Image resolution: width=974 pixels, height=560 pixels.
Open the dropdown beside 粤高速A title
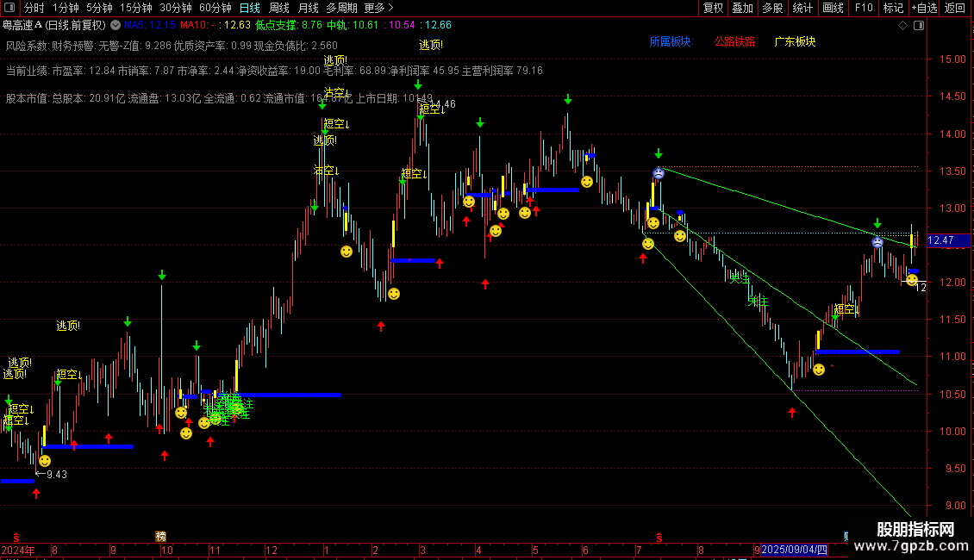[116, 26]
